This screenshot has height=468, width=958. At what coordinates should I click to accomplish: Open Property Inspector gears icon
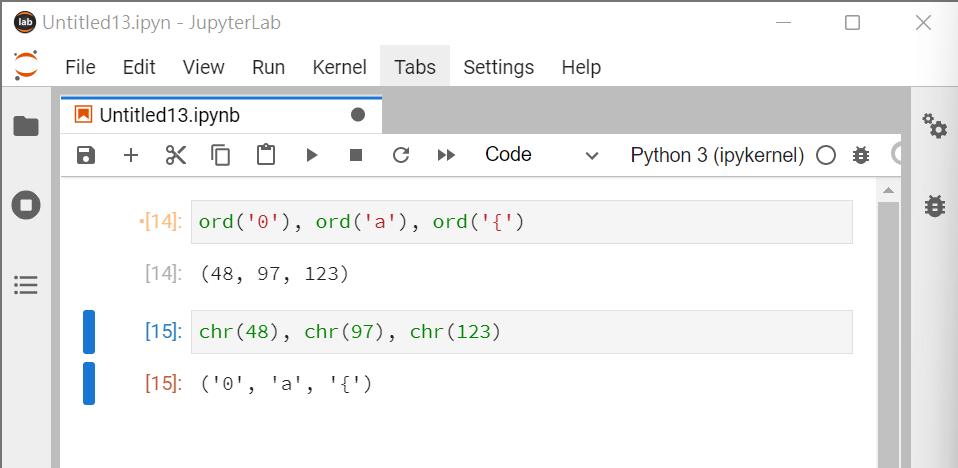(x=934, y=126)
